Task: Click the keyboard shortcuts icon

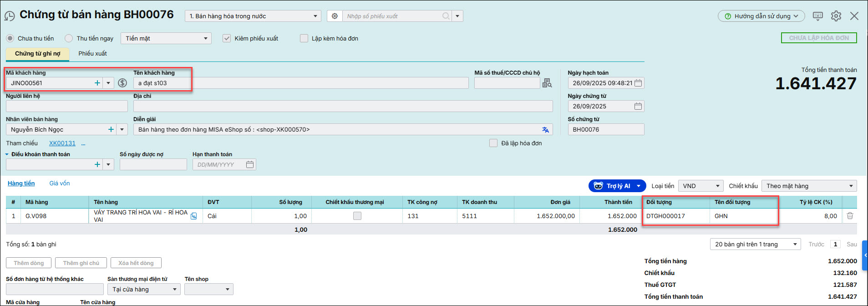Action: tap(817, 16)
